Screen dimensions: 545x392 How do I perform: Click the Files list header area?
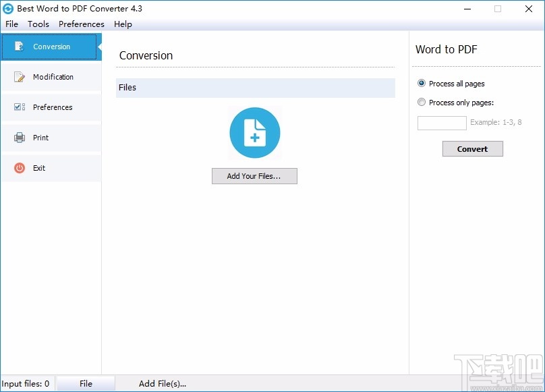click(255, 88)
